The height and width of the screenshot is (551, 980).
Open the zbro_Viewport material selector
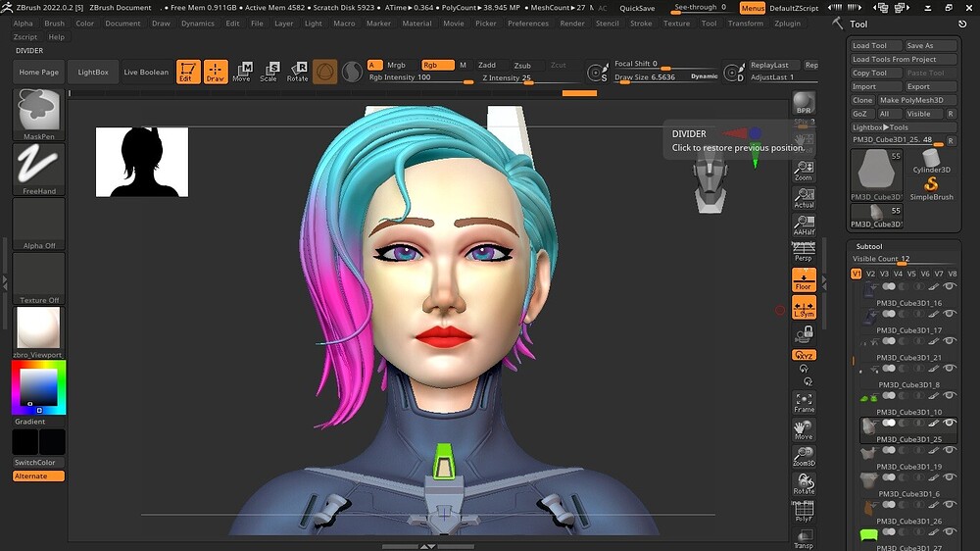click(x=39, y=332)
